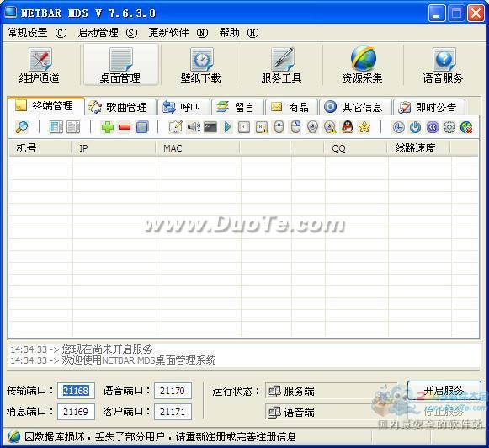This screenshot has width=489, height=448.
Task: Click the 客户端口 input field
Action: (173, 412)
